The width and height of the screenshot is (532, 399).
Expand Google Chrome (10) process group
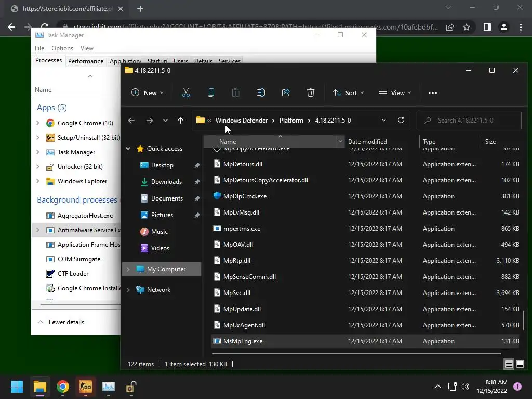(37, 123)
